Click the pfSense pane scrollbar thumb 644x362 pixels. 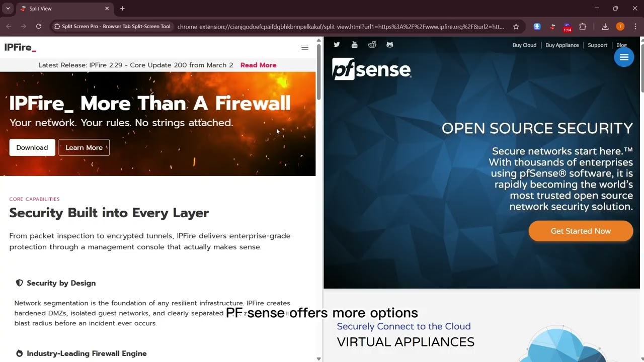click(x=641, y=68)
